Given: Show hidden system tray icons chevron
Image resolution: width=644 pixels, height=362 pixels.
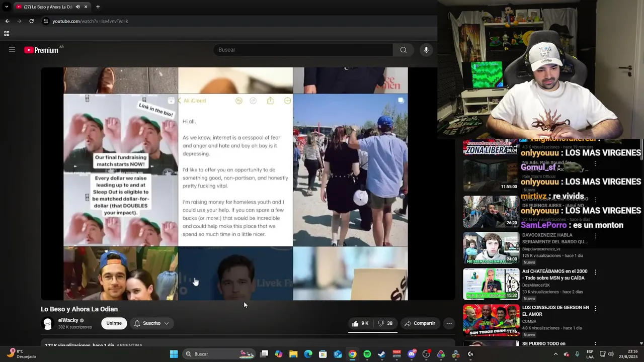Looking at the screenshot, I should 556,354.
